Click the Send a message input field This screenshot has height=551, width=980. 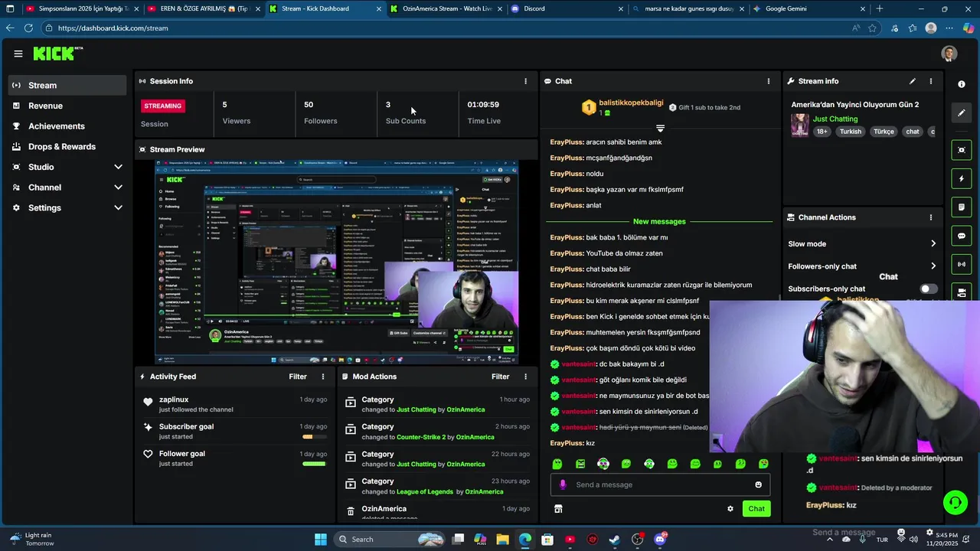(x=661, y=484)
